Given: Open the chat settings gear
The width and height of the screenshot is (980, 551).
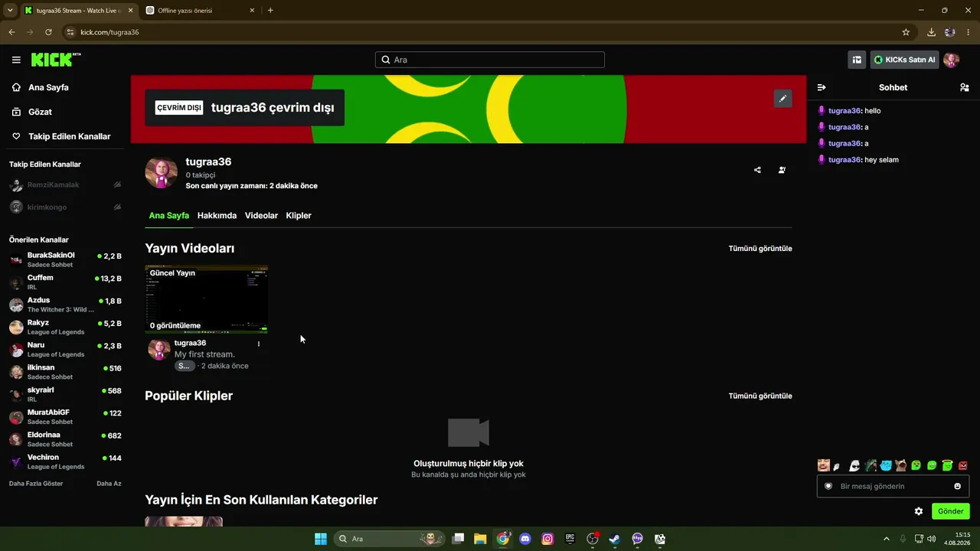Looking at the screenshot, I should [x=919, y=511].
